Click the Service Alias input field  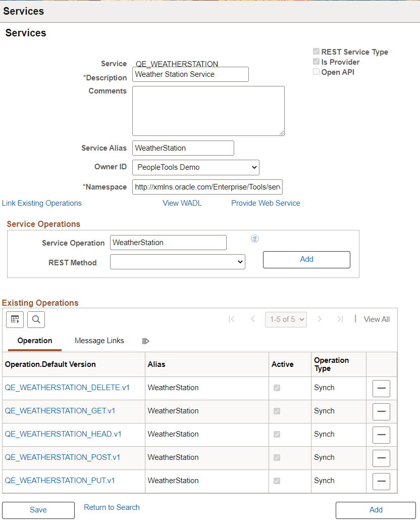point(183,148)
